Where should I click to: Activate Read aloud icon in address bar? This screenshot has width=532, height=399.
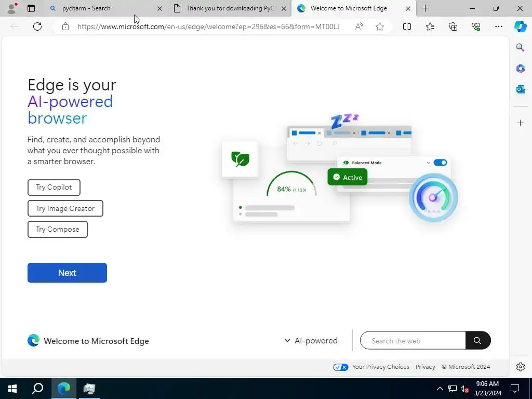click(x=359, y=26)
